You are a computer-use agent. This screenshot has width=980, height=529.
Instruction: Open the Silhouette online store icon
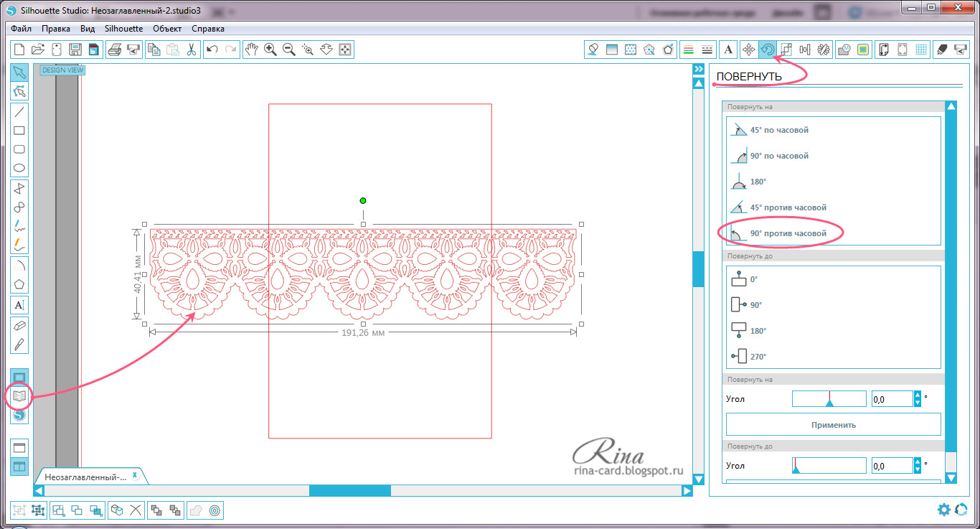(x=20, y=414)
